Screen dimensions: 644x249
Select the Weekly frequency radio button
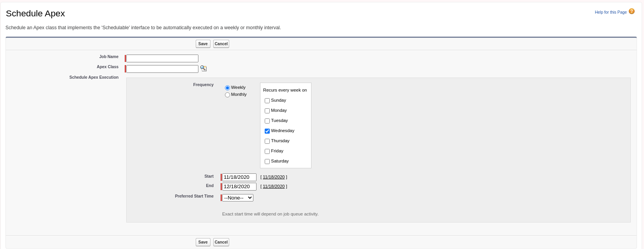pyautogui.click(x=227, y=88)
